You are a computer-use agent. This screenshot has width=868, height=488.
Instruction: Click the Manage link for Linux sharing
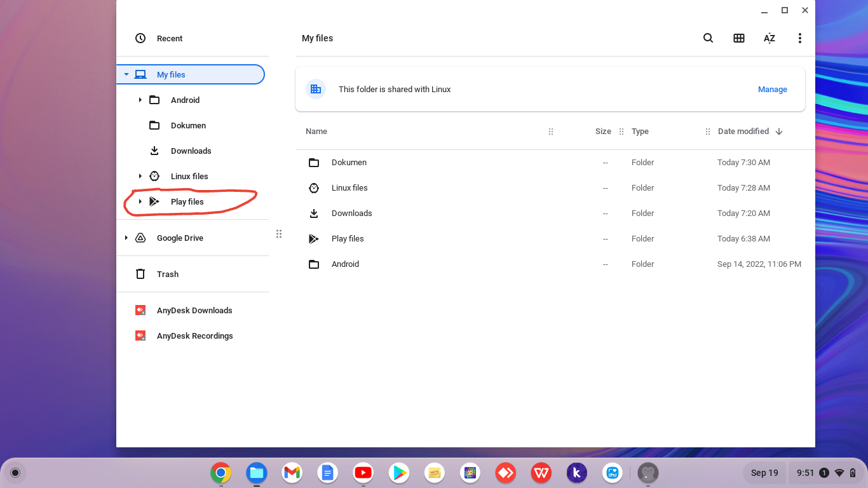click(x=772, y=89)
